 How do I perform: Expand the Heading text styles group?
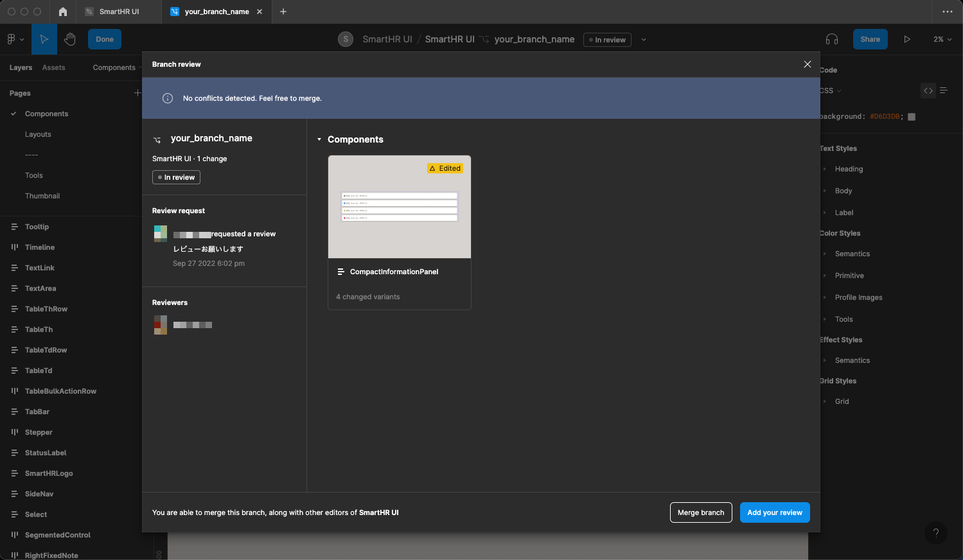(x=825, y=169)
